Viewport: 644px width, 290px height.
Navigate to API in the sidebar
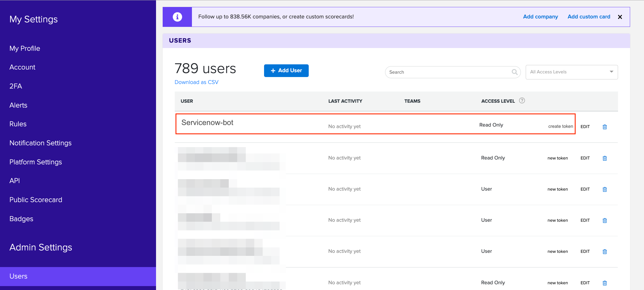[15, 180]
